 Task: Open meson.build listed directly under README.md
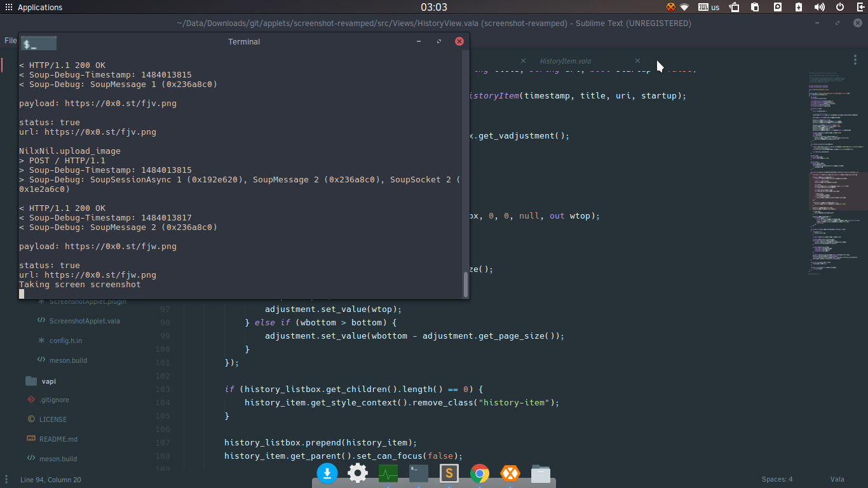click(x=58, y=459)
